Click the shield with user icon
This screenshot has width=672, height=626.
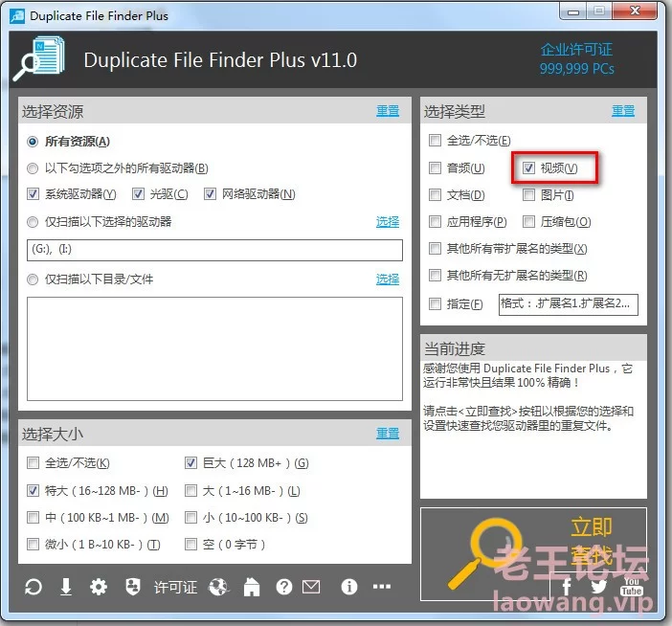pyautogui.click(x=133, y=587)
